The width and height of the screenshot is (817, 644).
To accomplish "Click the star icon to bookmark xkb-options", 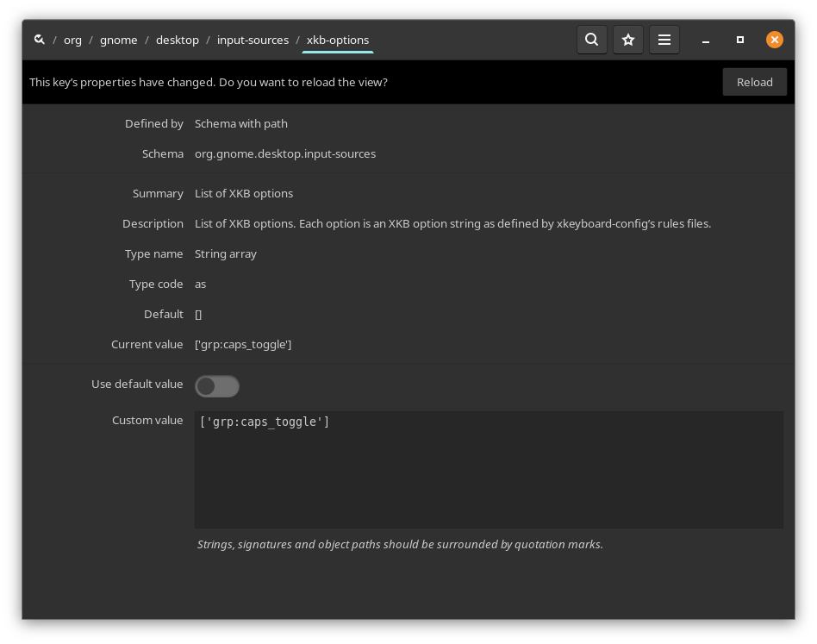I will click(628, 40).
